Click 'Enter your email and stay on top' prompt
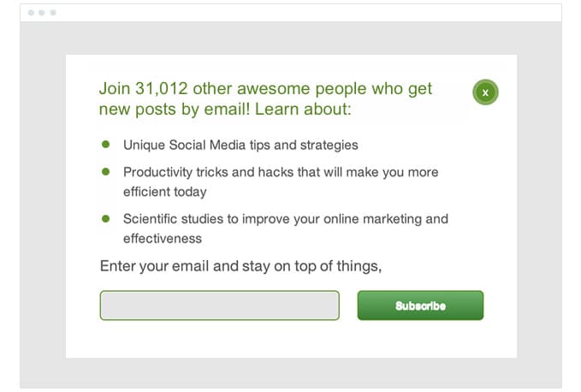The width and height of the screenshot is (581, 392). (240, 266)
